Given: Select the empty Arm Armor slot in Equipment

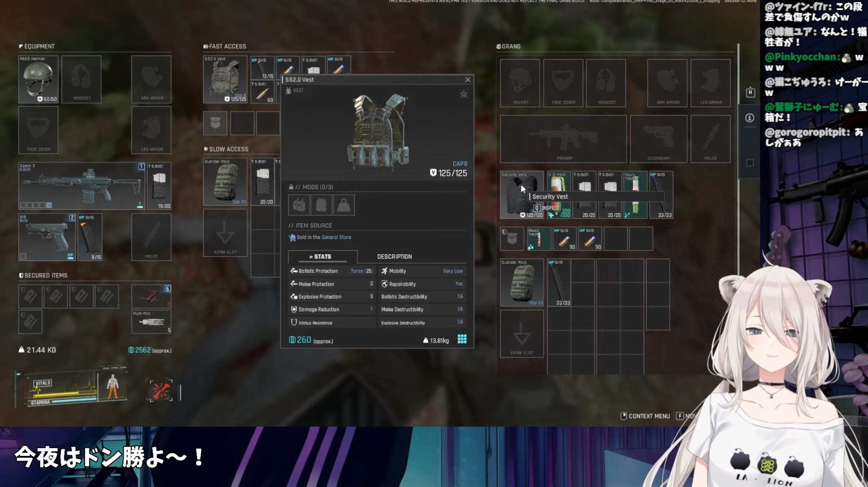Looking at the screenshot, I should (x=151, y=79).
